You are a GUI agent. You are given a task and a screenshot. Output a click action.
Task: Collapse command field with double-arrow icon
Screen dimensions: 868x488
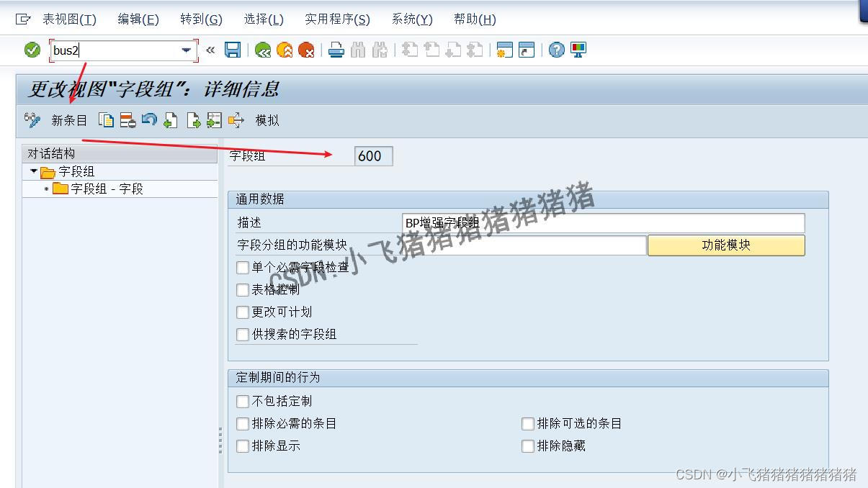point(210,50)
